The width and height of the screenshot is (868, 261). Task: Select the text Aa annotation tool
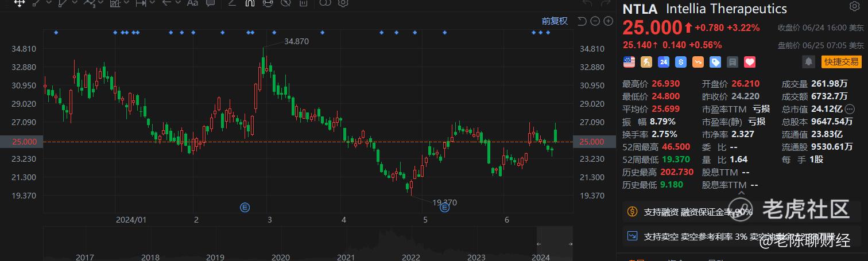192,3
